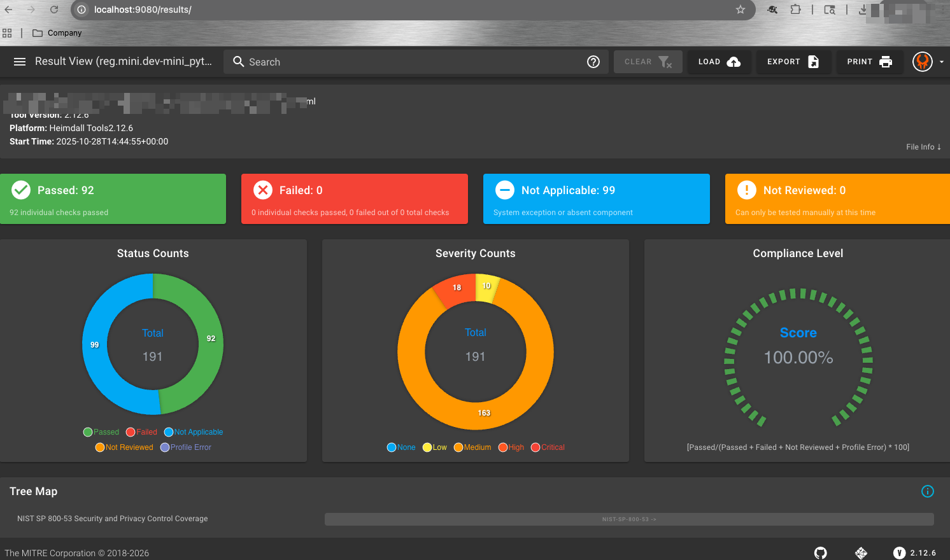Click the magnifier icon in the search bar
The height and width of the screenshot is (560, 950).
[238, 62]
